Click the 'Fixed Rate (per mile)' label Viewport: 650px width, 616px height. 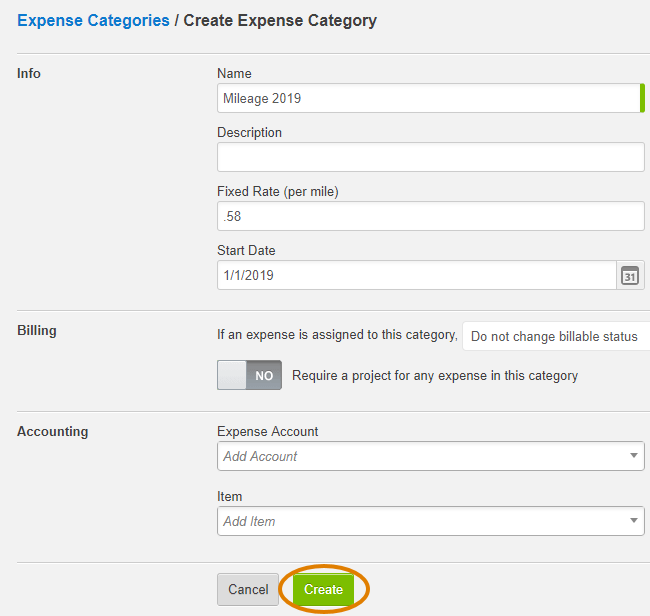click(278, 192)
